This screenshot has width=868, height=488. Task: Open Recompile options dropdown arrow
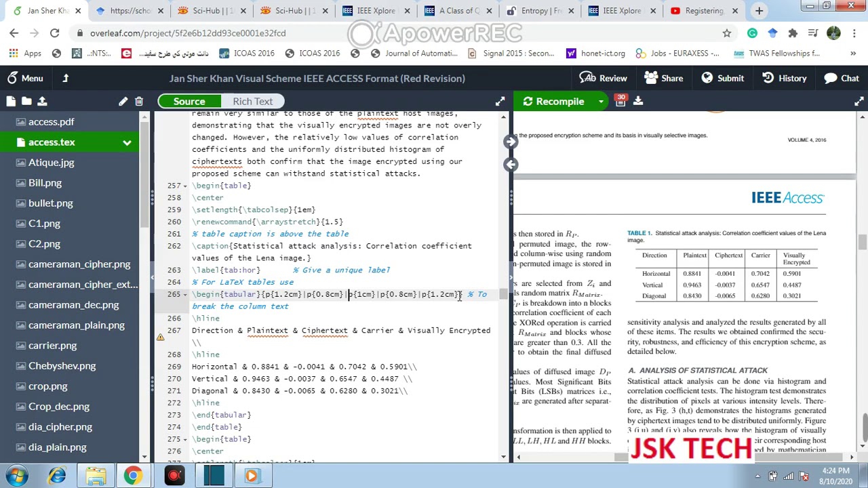pos(600,101)
